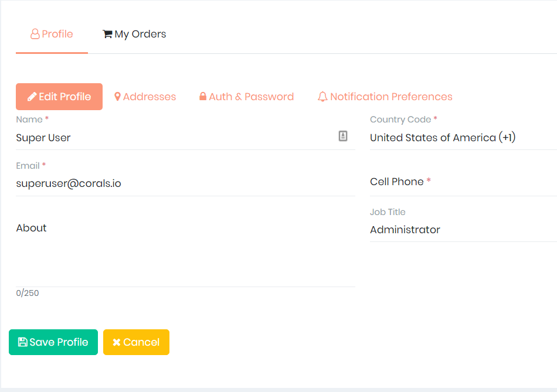This screenshot has width=557, height=392.
Task: Click the map pin Addresses icon
Action: [x=117, y=97]
